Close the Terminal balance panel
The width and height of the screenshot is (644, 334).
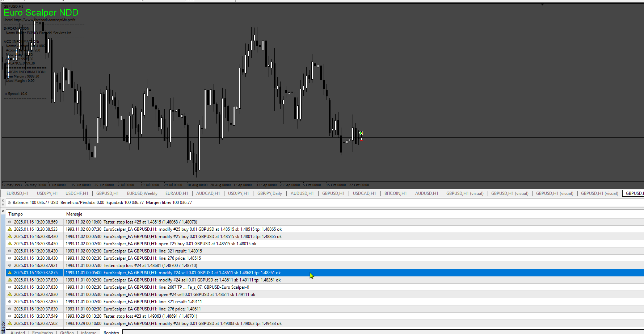3,200
